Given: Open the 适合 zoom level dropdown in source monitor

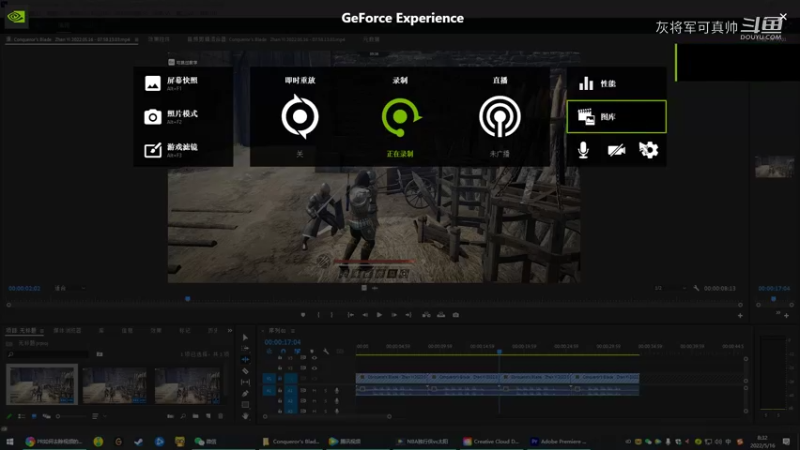Looking at the screenshot, I should (69, 288).
